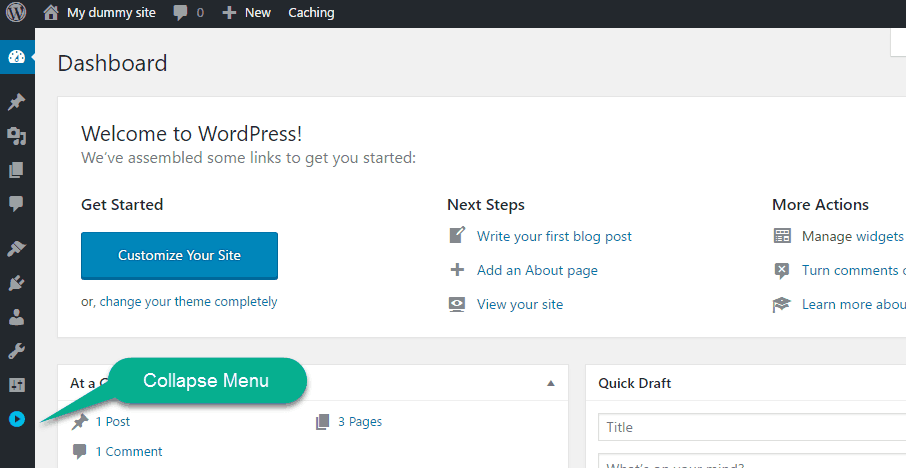Viewport: 906px width, 468px height.
Task: Click the Welcome to WordPress! heading
Action: pos(192,134)
